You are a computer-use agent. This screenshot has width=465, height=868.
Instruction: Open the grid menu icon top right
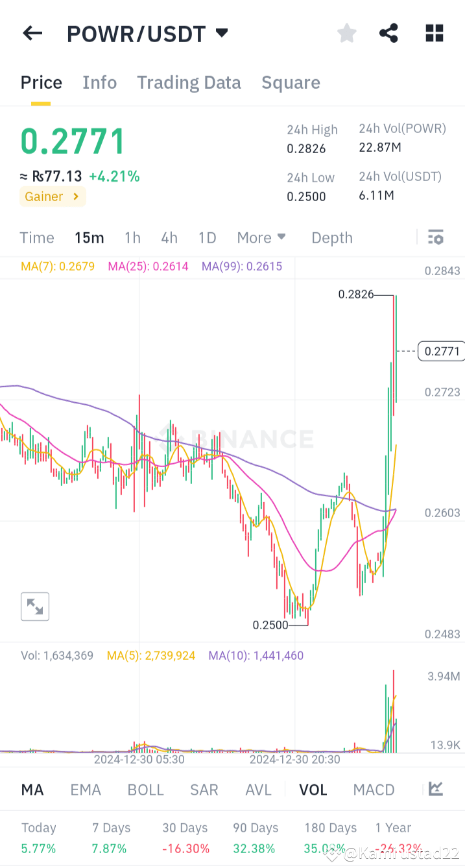coord(433,33)
